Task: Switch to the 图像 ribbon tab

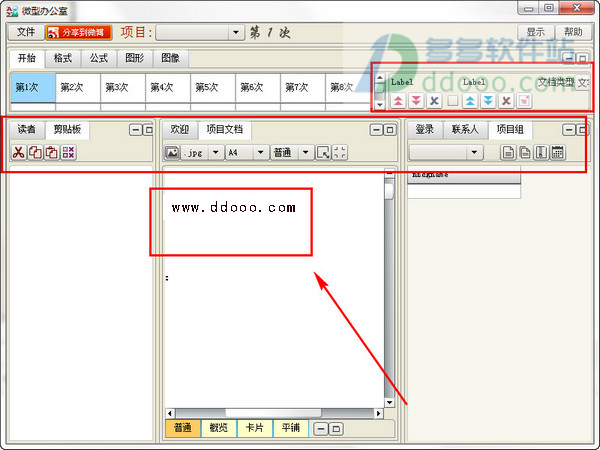Action: [171, 59]
